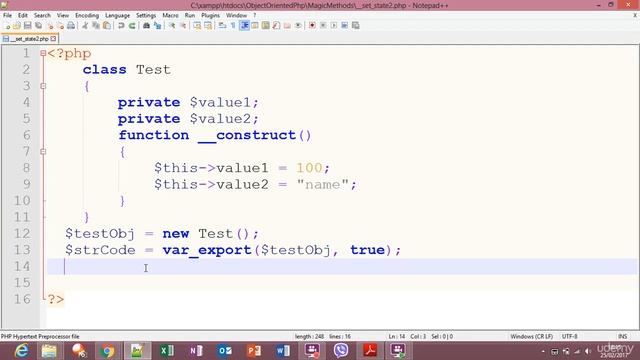Image resolution: width=640 pixels, height=360 pixels.
Task: Select the __set_state2.php document tab
Action: tap(29, 39)
